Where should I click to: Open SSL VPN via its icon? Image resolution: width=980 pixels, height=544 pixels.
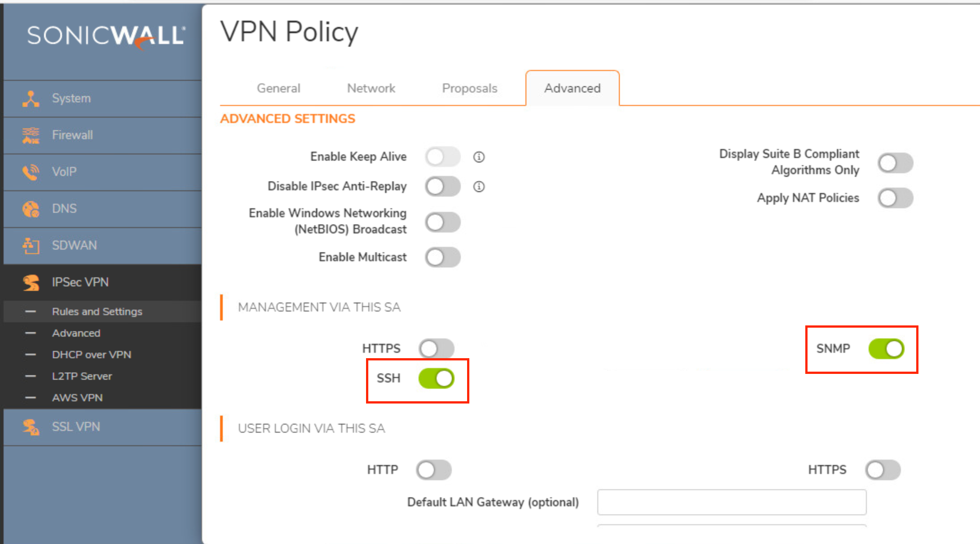pyautogui.click(x=31, y=427)
